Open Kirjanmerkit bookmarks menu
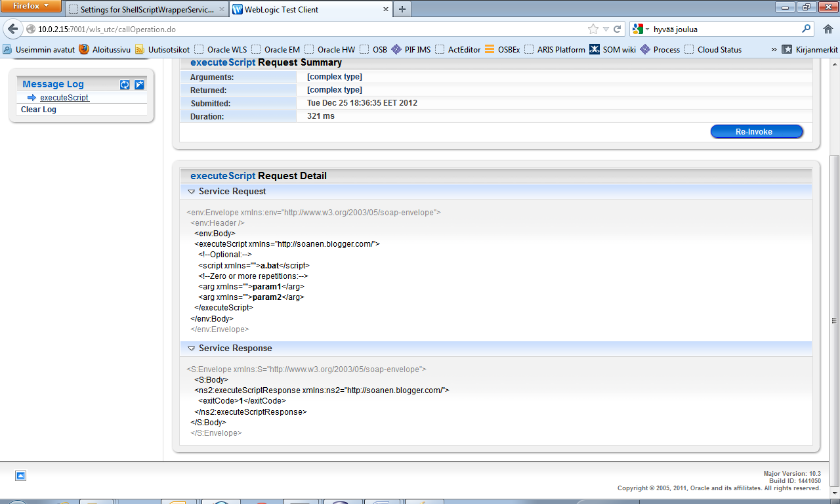Viewport: 840px width, 504px height. [810, 49]
